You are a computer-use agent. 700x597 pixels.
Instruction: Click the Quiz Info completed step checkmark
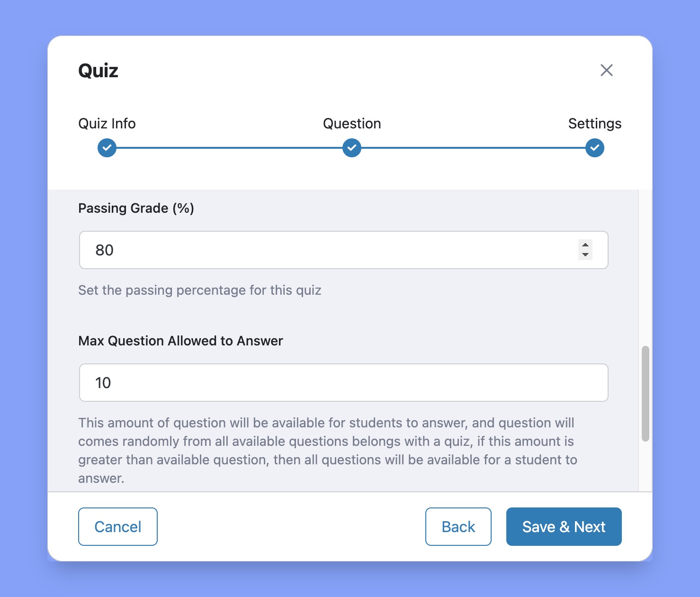pos(106,148)
